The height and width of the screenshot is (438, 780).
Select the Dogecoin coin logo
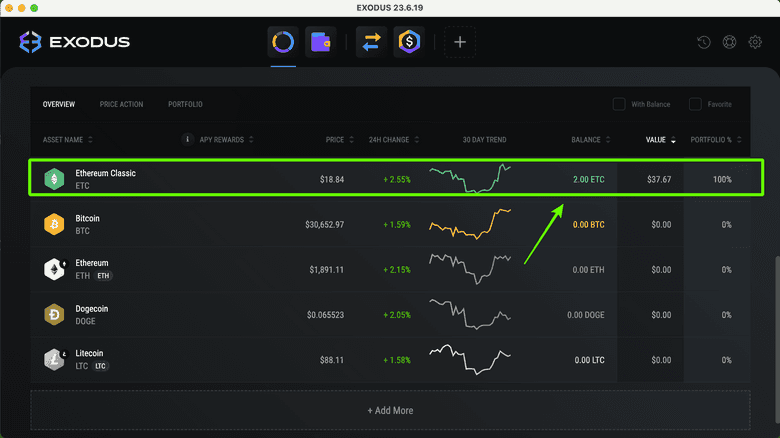point(54,315)
